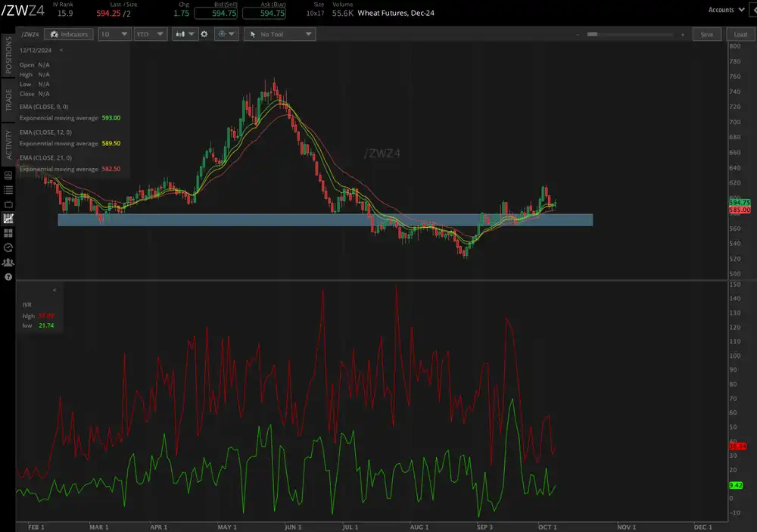
Task: Click the Load button
Action: click(740, 34)
